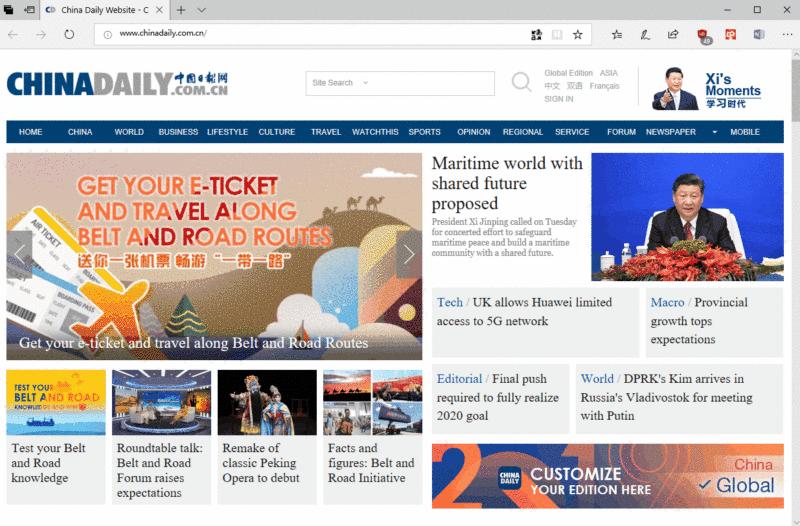Open the favorites hub icon
Screen dimensions: 800x526
(617, 35)
